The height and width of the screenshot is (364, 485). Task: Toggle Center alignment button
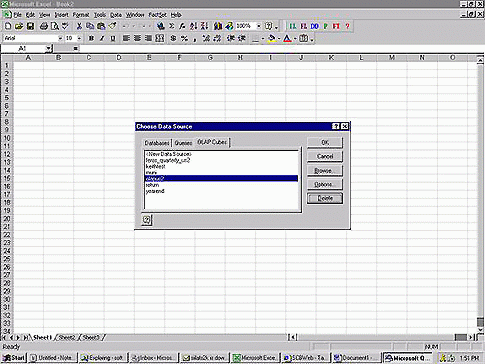[x=137, y=39]
